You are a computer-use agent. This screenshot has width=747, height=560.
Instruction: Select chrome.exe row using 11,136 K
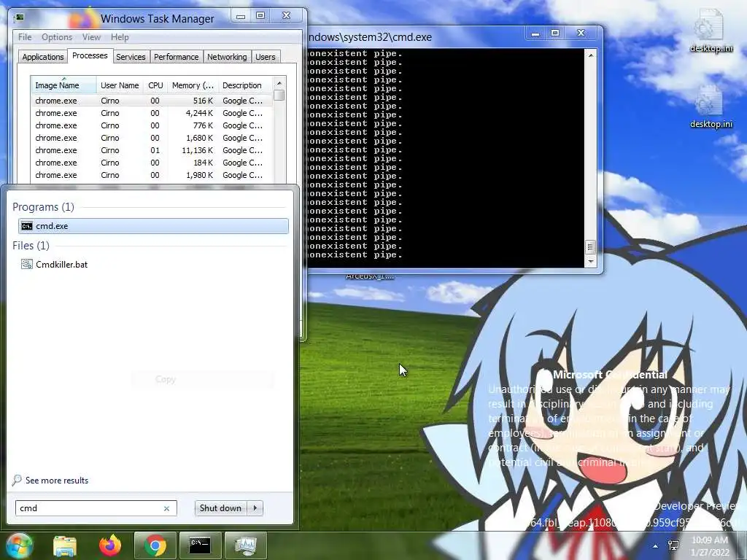152,150
